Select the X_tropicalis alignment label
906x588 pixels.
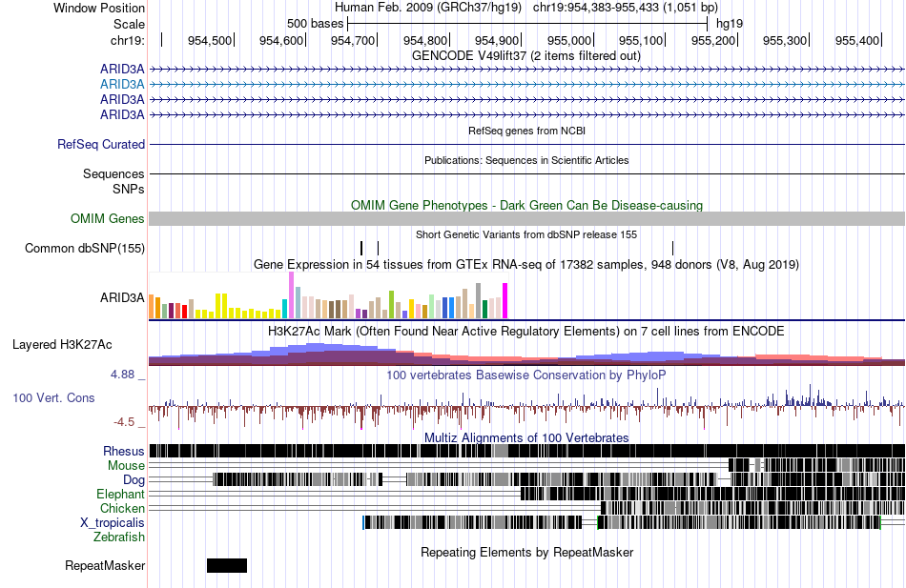[113, 523]
